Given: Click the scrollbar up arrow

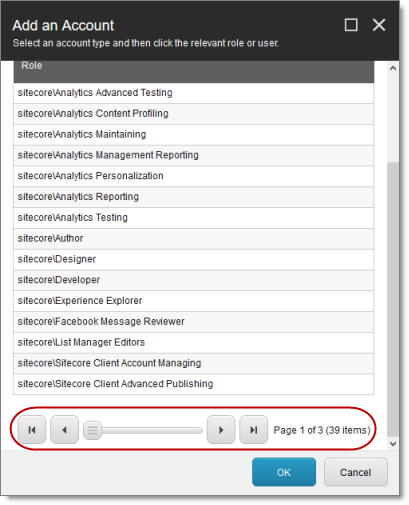Looking at the screenshot, I should pos(393,68).
